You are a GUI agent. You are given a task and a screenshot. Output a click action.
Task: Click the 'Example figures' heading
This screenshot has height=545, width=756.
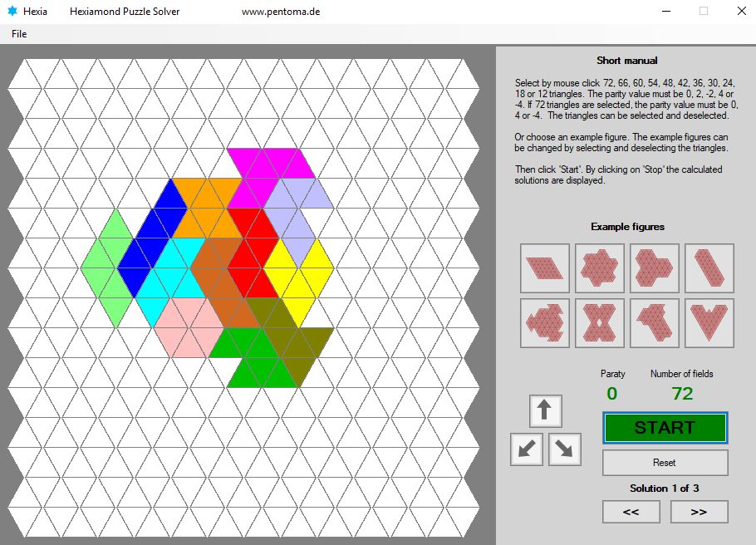coord(628,227)
